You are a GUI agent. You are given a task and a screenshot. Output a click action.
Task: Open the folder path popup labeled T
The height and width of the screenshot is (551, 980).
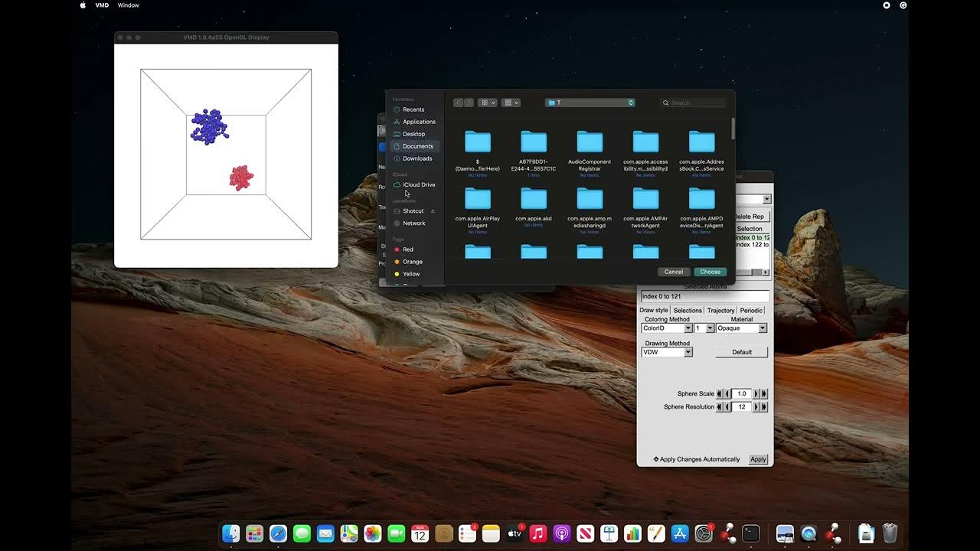pos(590,103)
